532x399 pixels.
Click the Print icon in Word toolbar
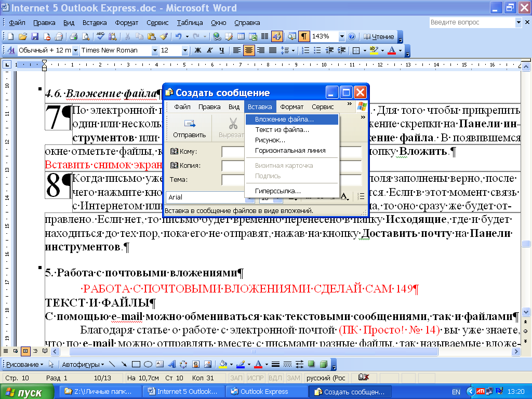pos(74,37)
